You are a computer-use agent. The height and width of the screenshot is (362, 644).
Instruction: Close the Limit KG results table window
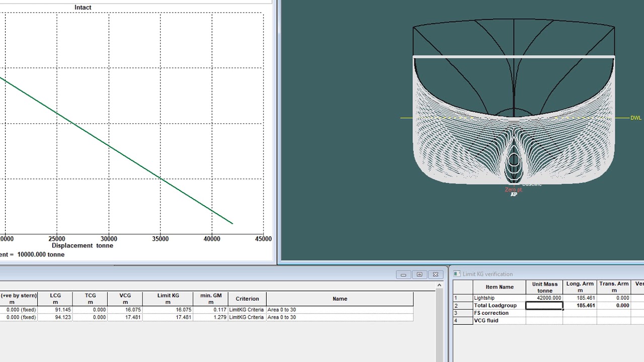click(x=436, y=275)
